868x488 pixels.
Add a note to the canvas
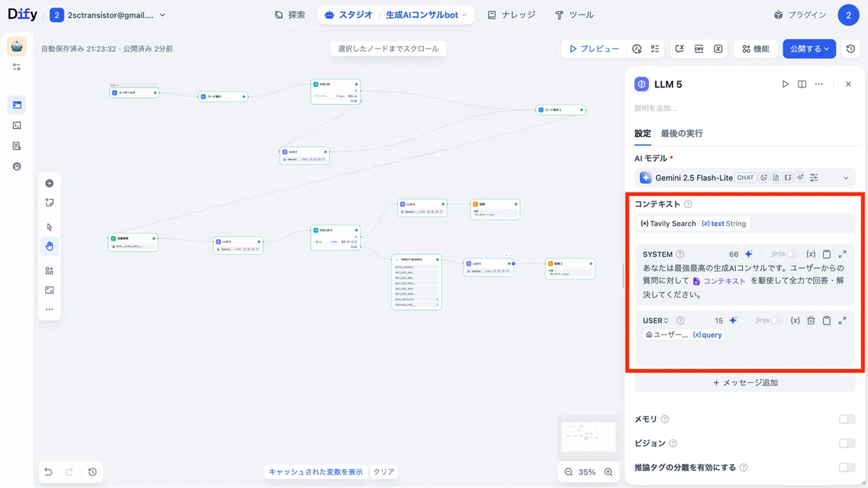pyautogui.click(x=49, y=202)
